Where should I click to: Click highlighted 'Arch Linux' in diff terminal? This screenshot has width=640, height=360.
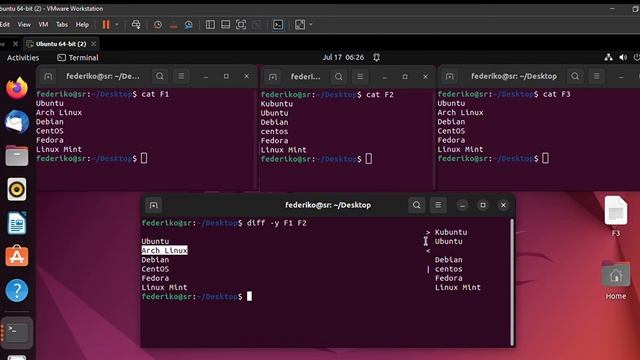164,251
